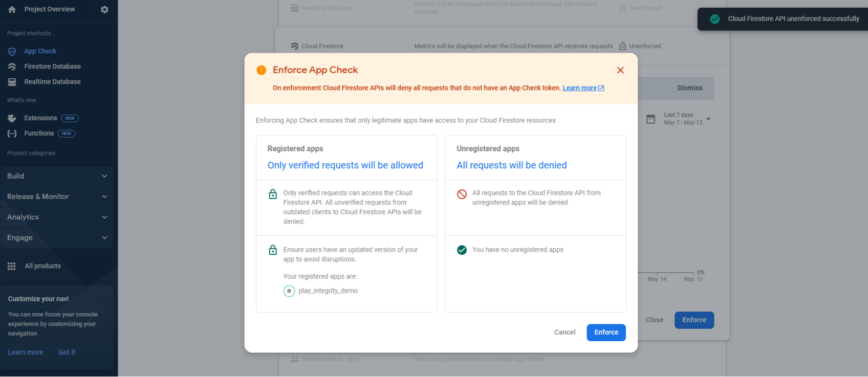This screenshot has width=868, height=377.
Task: Open the Last 7 days date range dropdown
Action: [x=708, y=119]
